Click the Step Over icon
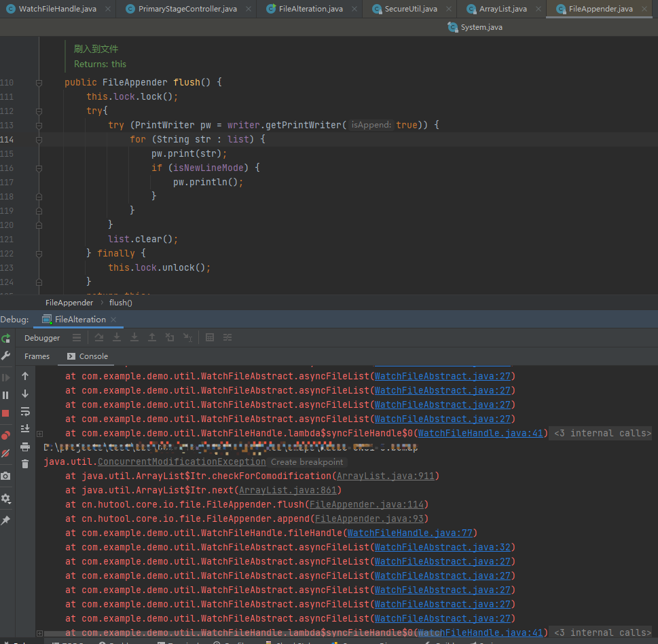This screenshot has height=644, width=658. (x=99, y=337)
